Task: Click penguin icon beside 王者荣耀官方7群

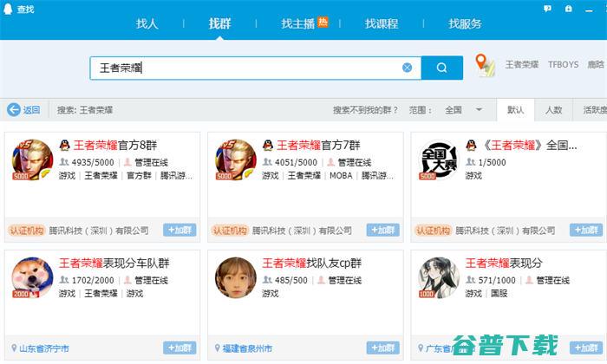Action: tap(268, 146)
